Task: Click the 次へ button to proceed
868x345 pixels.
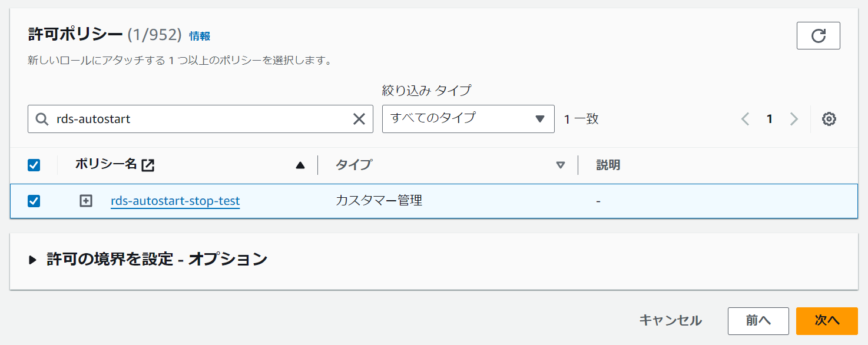Action: [x=827, y=321]
